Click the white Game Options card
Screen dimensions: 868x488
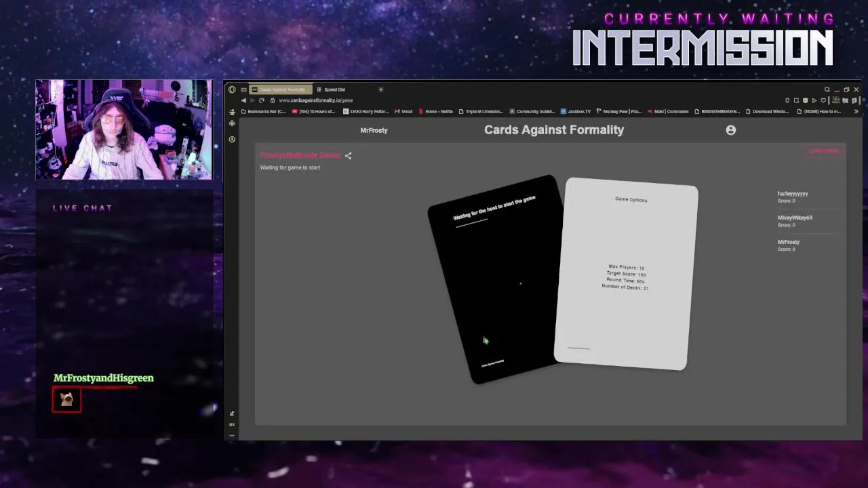(627, 274)
